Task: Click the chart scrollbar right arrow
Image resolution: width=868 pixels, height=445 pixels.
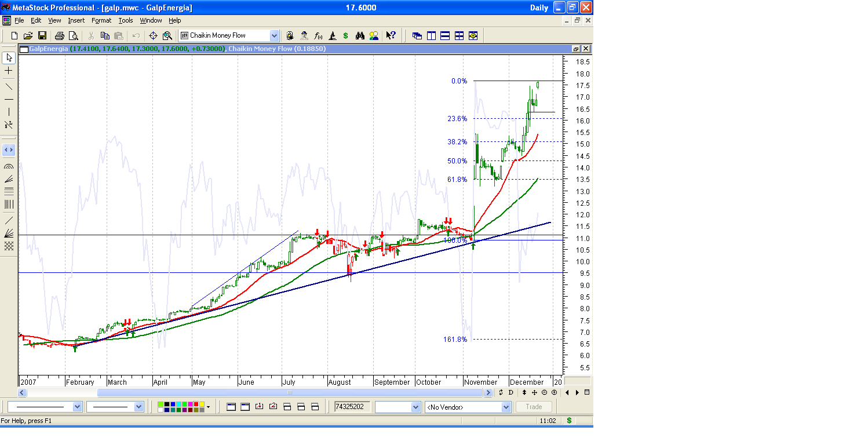Action: [x=488, y=392]
